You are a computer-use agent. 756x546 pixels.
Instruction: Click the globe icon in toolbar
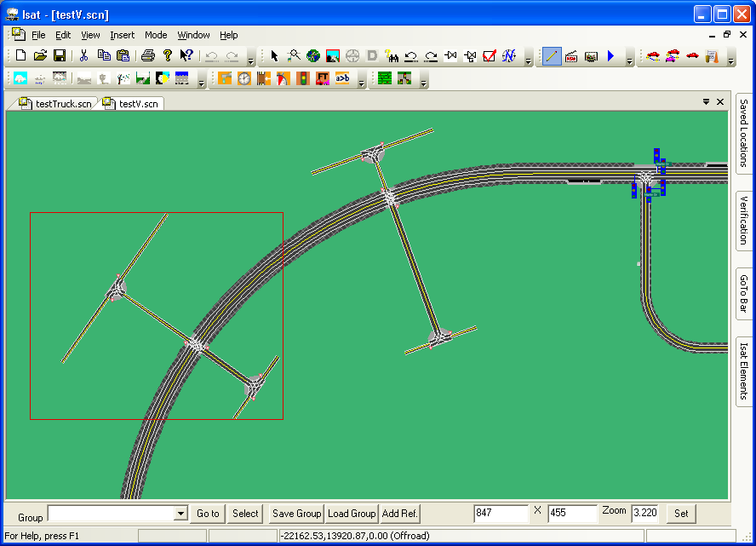tap(312, 56)
